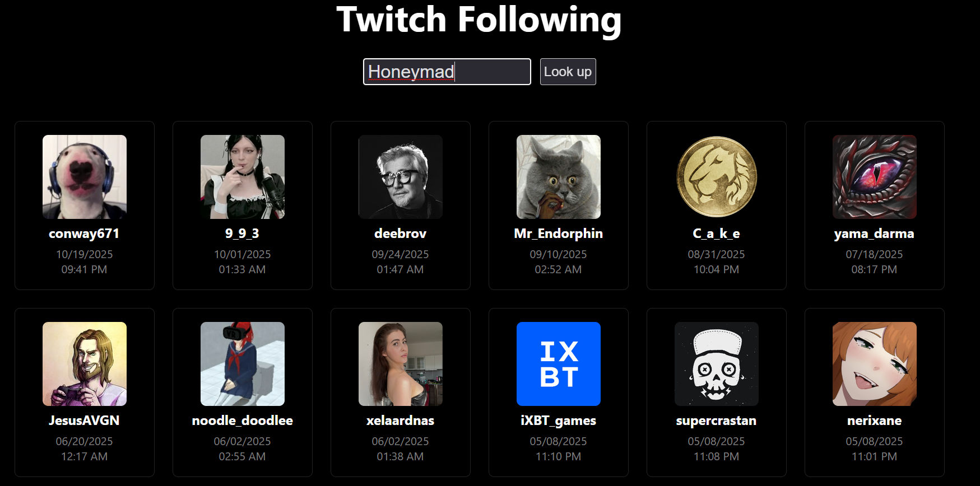Click the conway671 dog avatar

[85, 177]
